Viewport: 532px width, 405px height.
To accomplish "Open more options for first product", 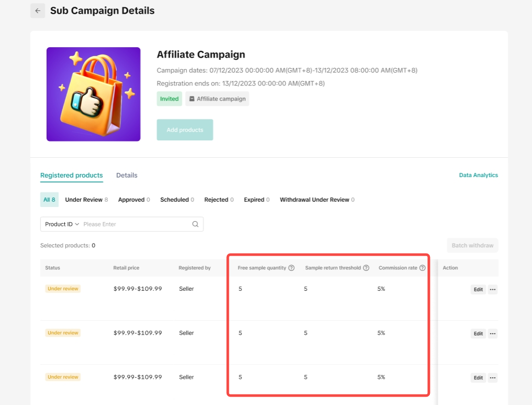I will 492,290.
